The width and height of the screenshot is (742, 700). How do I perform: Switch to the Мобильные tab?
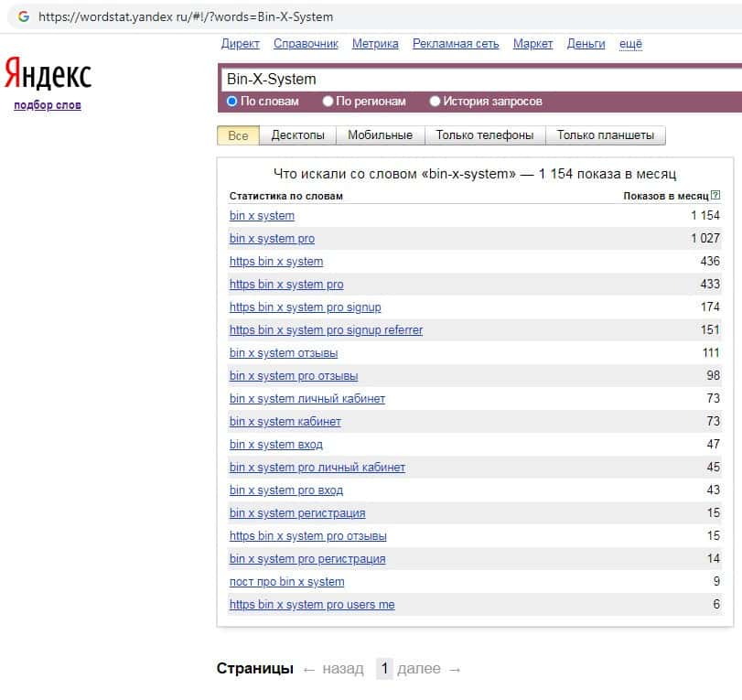click(380, 135)
